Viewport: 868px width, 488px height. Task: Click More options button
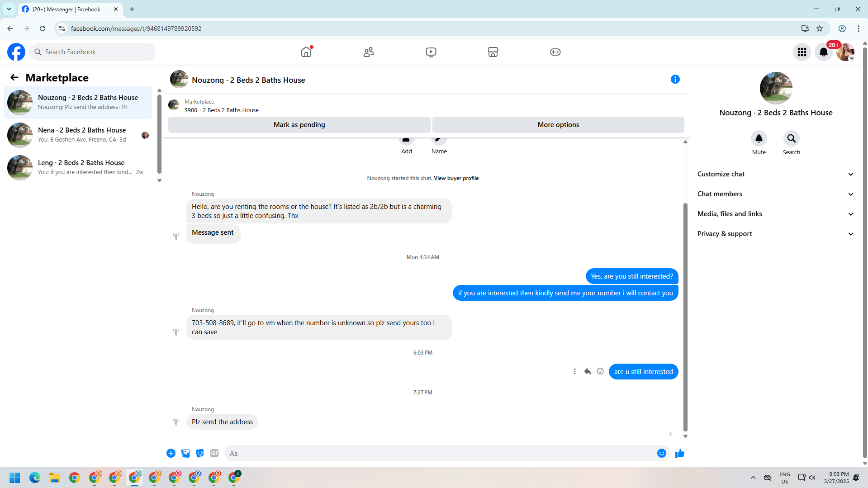pos(559,125)
